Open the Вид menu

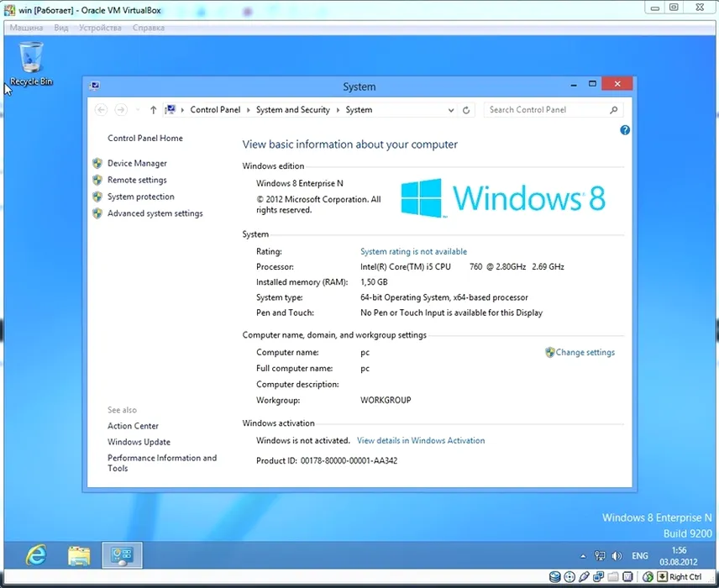pyautogui.click(x=61, y=28)
